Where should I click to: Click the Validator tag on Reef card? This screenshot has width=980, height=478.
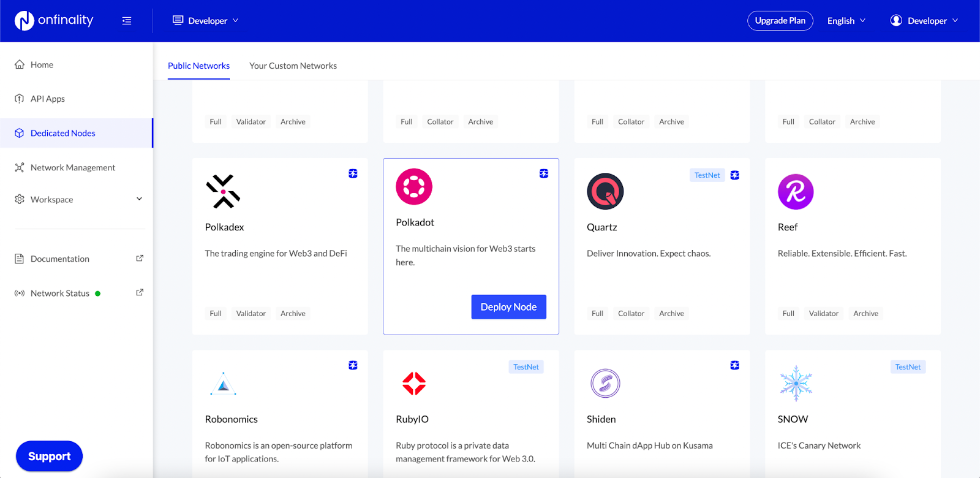pos(824,314)
